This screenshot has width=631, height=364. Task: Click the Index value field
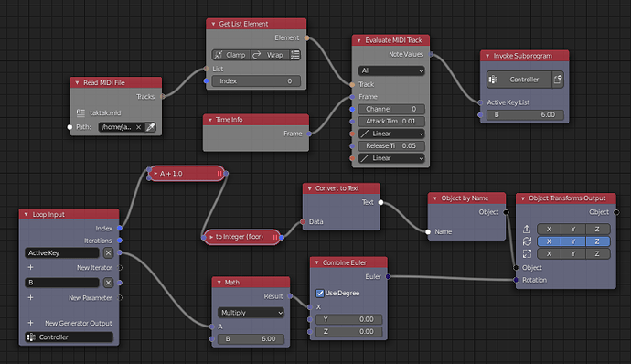click(x=256, y=80)
